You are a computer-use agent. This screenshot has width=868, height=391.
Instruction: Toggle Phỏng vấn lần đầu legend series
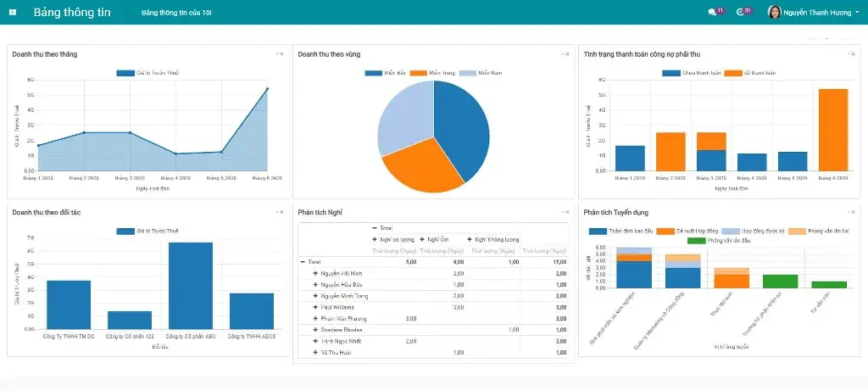697,241
